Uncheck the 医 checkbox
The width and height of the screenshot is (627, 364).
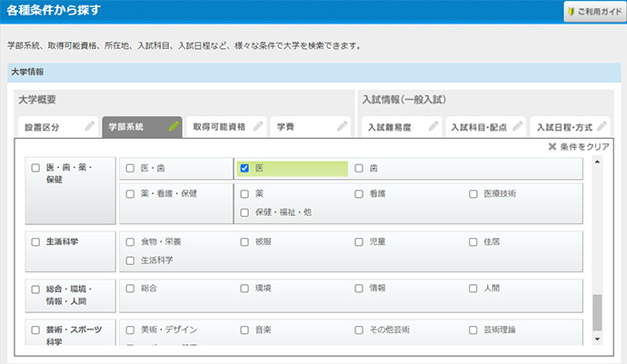click(244, 168)
